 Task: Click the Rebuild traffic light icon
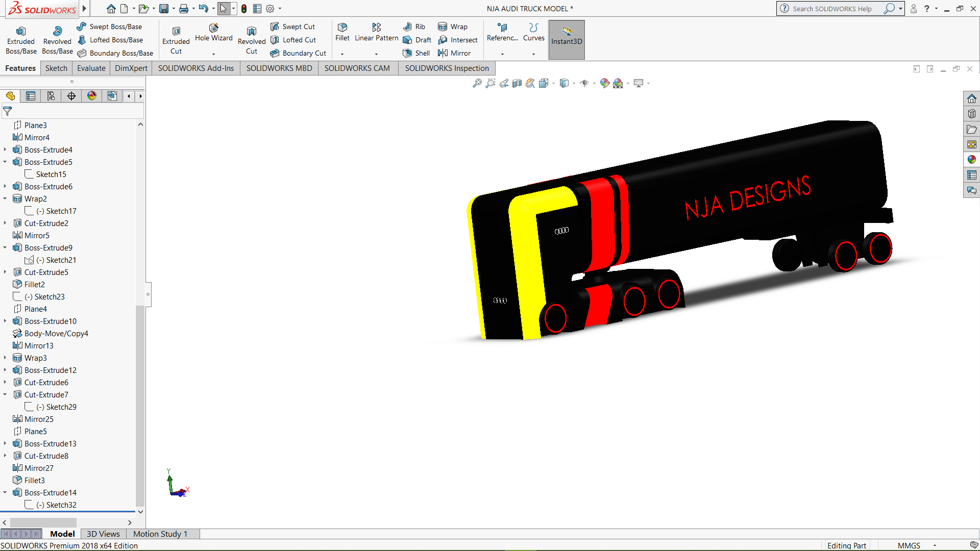click(x=244, y=9)
